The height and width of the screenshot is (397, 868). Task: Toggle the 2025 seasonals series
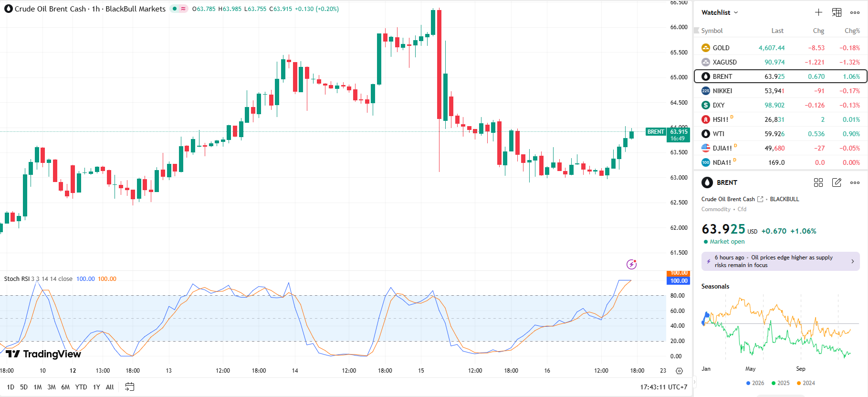pyautogui.click(x=780, y=383)
